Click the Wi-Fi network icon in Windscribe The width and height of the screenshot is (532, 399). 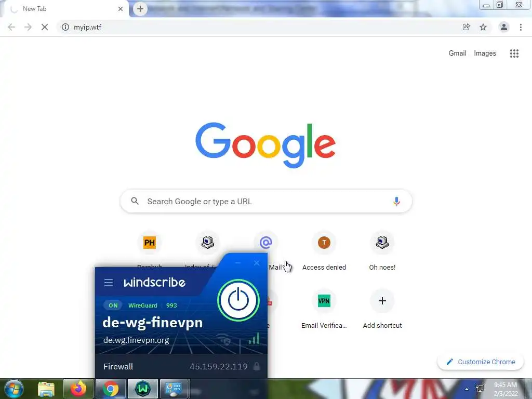224,339
